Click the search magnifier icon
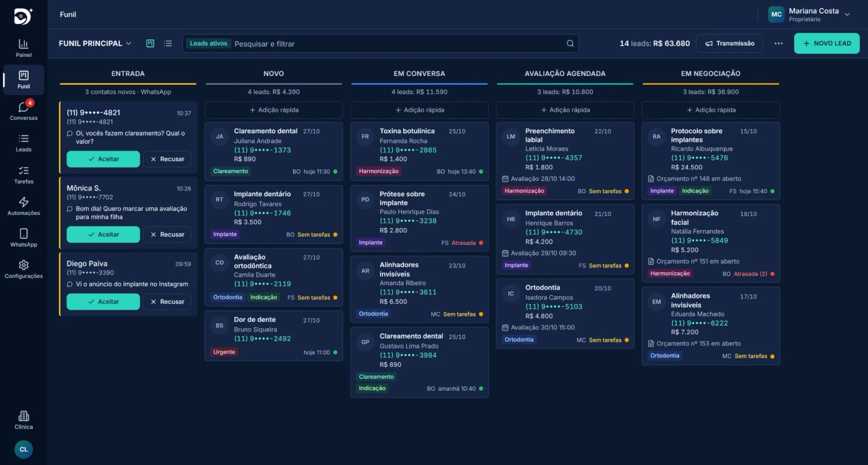Viewport: 868px width, 465px height. click(x=570, y=43)
